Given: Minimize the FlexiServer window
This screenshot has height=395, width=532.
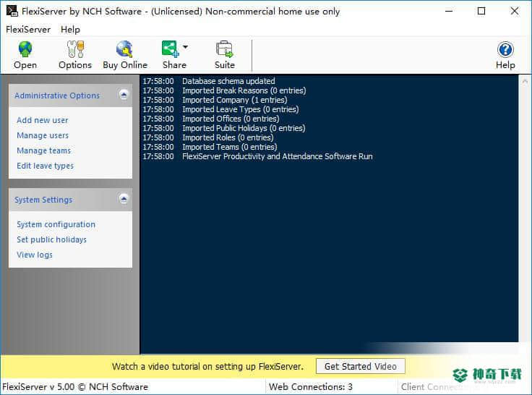Looking at the screenshot, I should click(x=449, y=11).
